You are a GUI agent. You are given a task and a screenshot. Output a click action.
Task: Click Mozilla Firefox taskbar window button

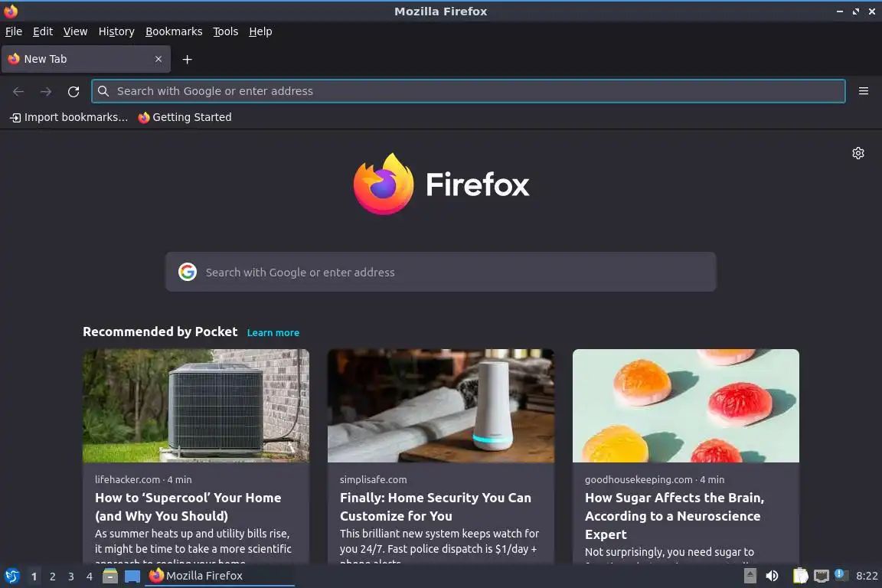(220, 576)
